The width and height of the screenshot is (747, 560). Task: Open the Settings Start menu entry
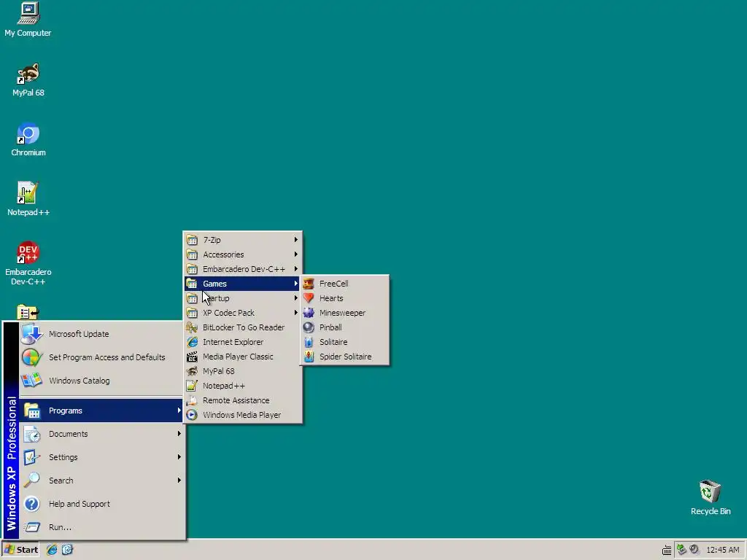click(x=101, y=457)
